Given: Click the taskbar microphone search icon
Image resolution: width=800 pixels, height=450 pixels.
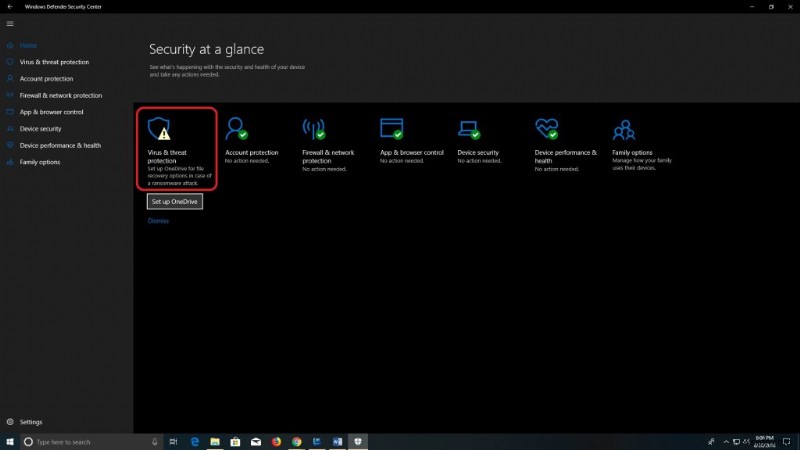Looking at the screenshot, I should [x=155, y=442].
